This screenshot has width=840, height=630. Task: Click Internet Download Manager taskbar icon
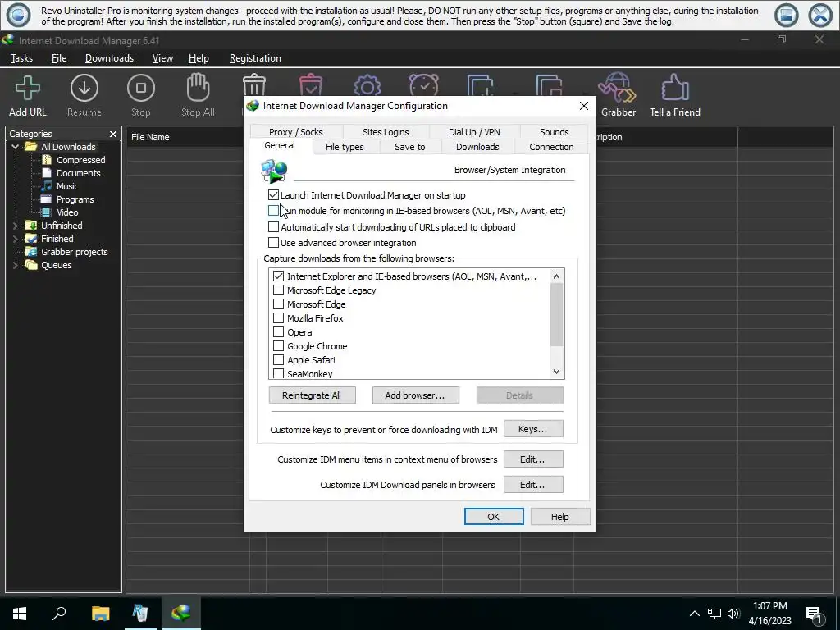coord(181,613)
